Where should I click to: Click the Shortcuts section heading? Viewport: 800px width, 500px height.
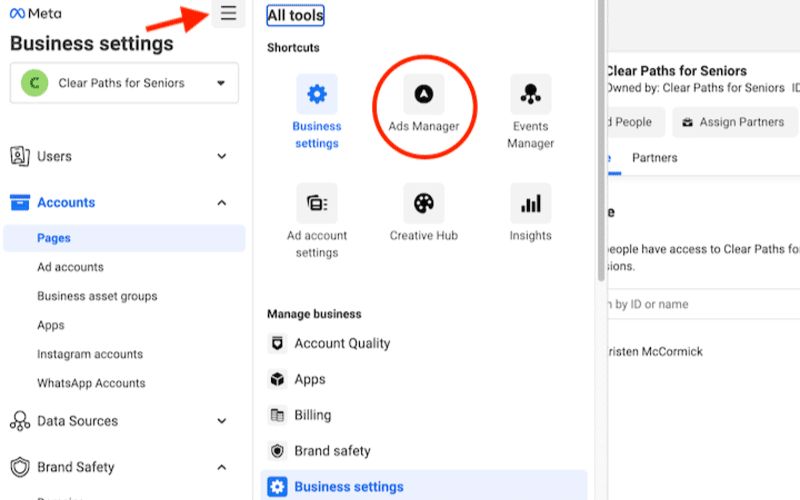pyautogui.click(x=293, y=47)
